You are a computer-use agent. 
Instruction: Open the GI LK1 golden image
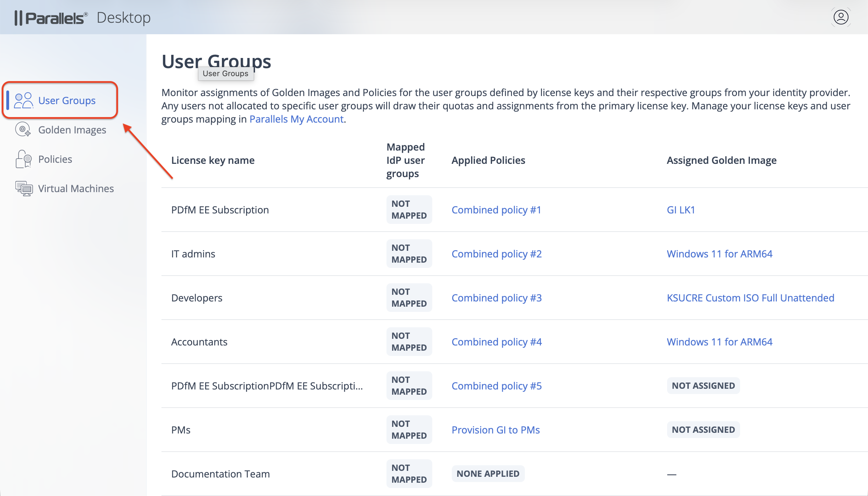pos(681,210)
